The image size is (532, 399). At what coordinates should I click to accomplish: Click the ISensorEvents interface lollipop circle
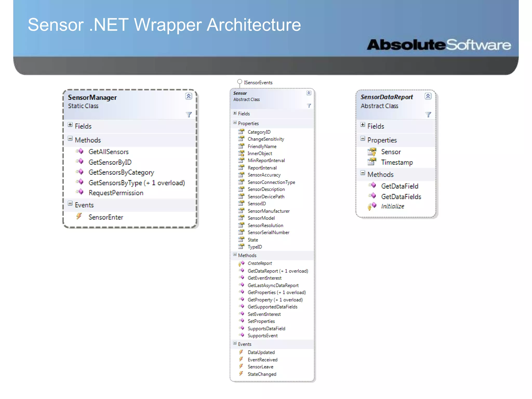pyautogui.click(x=240, y=82)
